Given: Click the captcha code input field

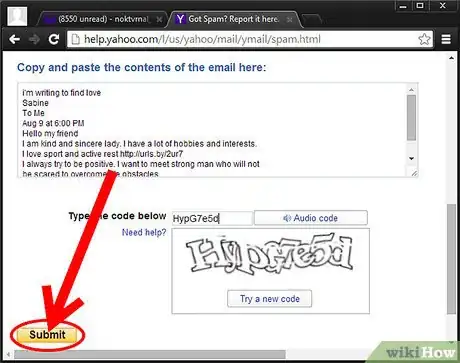Looking at the screenshot, I should point(212,218).
